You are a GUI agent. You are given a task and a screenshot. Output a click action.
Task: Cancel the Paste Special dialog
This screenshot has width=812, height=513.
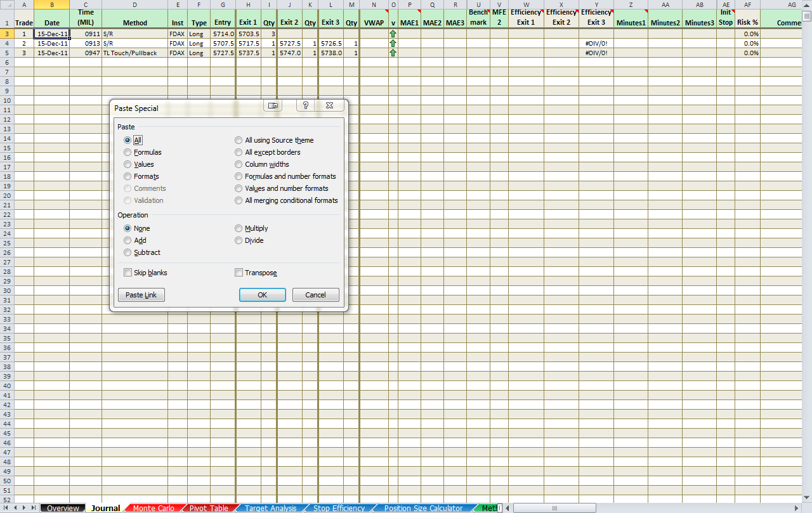click(x=315, y=295)
